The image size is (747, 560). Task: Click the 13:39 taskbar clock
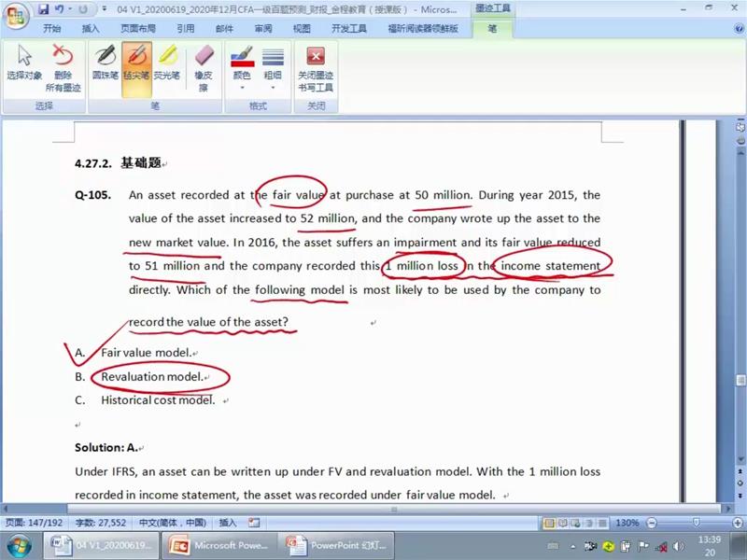click(710, 546)
